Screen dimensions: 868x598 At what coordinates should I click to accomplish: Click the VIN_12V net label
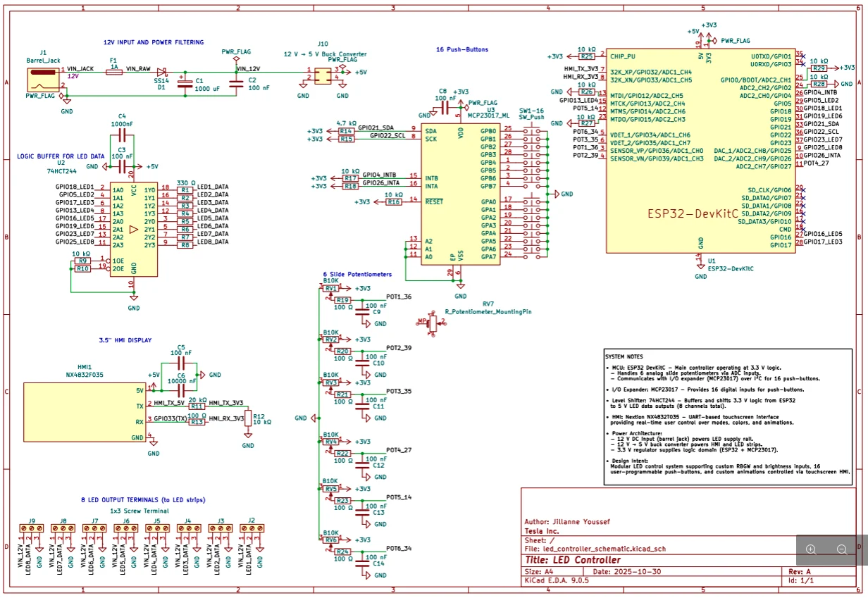[x=248, y=68]
